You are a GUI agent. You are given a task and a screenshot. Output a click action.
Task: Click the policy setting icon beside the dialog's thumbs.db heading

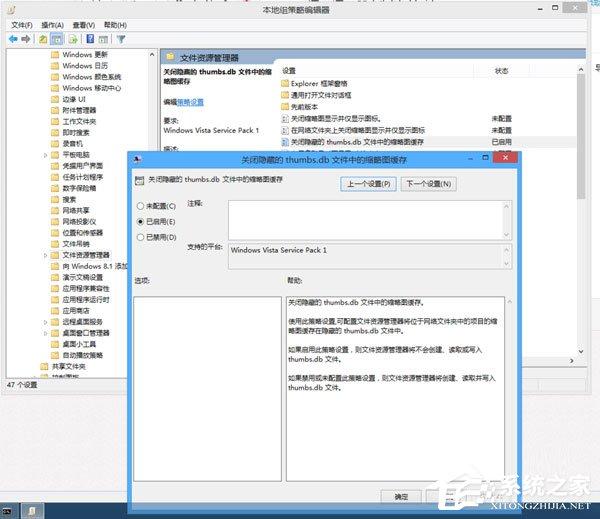point(140,180)
